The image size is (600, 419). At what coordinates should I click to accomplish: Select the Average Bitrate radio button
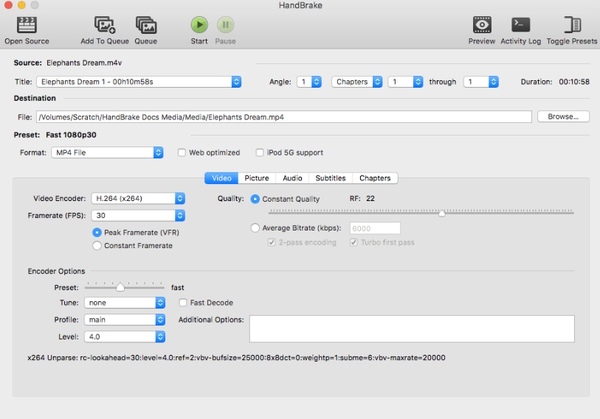(255, 228)
